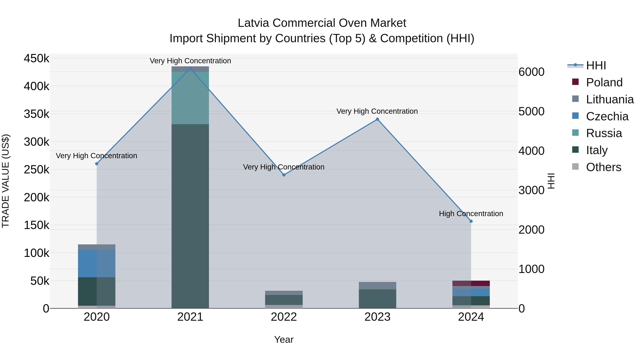Click the 2022 HHI data point marker
This screenshot has height=362, width=644.
tap(284, 175)
